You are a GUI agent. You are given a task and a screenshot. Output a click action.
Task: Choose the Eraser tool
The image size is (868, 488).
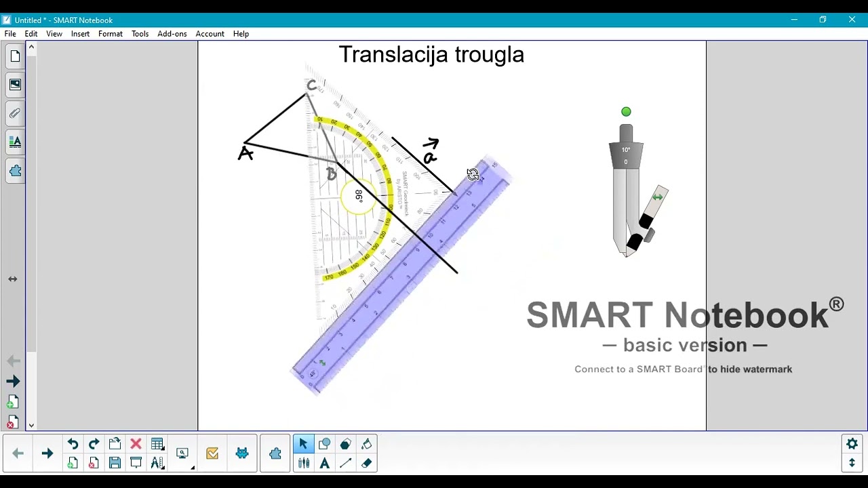tap(367, 463)
